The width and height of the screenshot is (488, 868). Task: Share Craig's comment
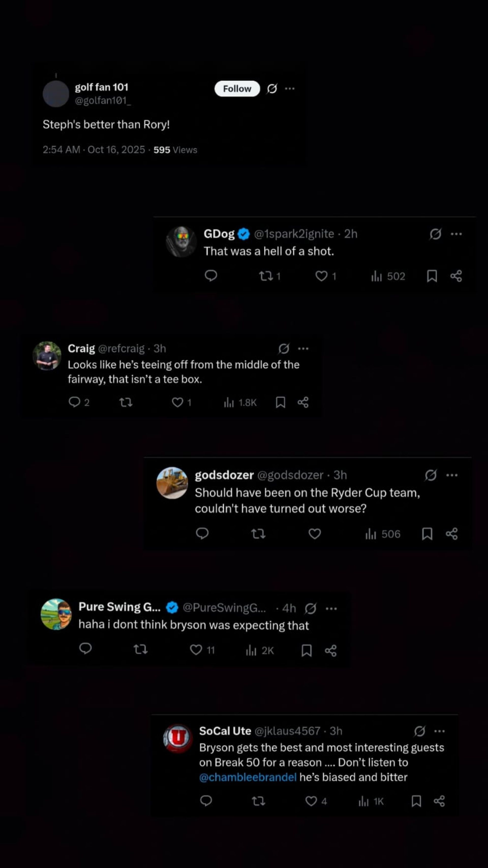point(303,402)
